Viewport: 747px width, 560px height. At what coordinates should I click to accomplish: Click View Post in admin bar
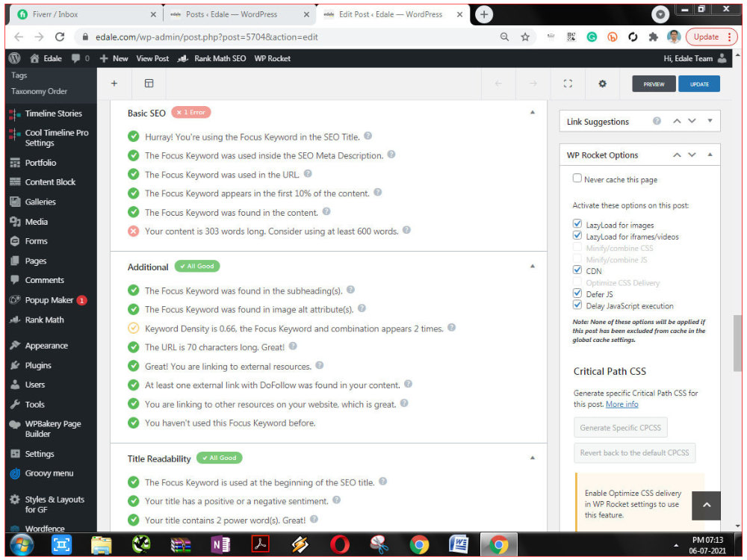pyautogui.click(x=152, y=58)
